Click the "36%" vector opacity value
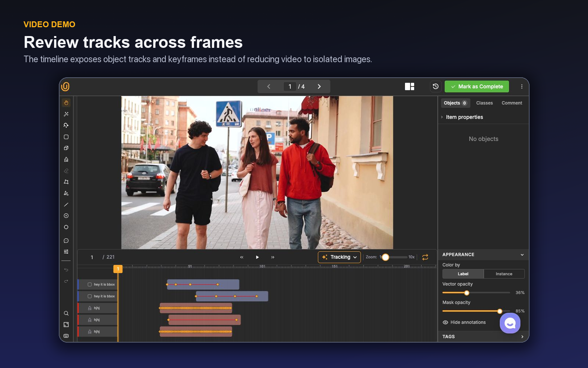This screenshot has height=368, width=588. (x=520, y=293)
